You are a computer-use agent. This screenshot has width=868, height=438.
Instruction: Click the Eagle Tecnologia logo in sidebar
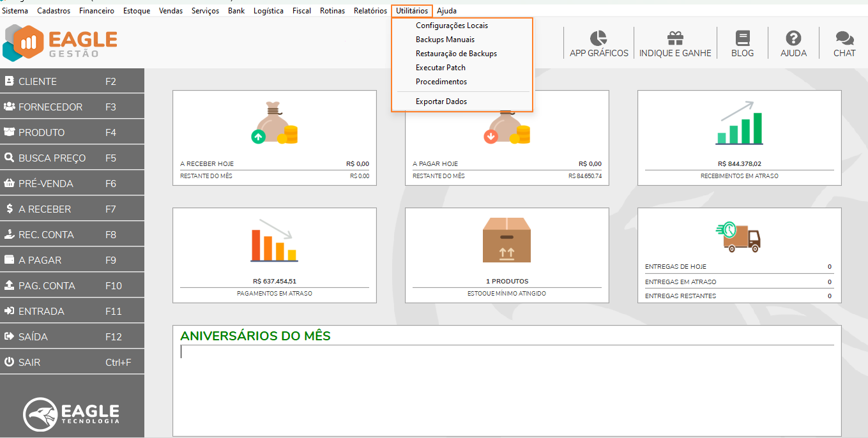72,414
